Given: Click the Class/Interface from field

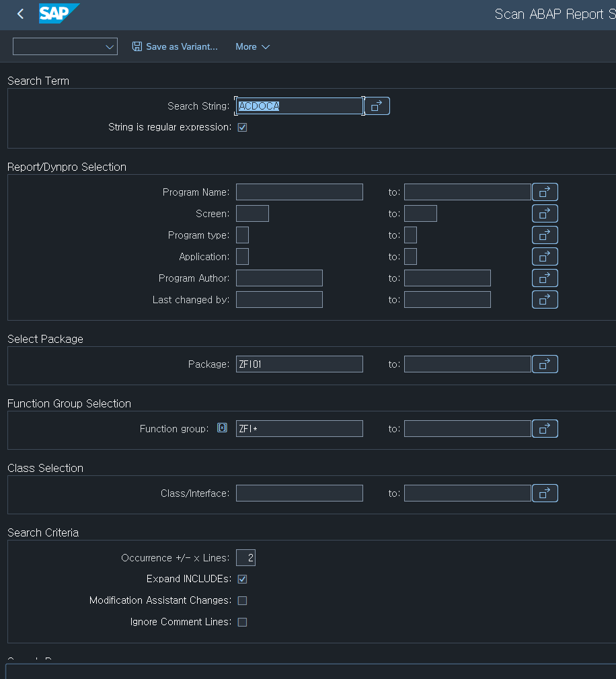Looking at the screenshot, I should coord(299,493).
